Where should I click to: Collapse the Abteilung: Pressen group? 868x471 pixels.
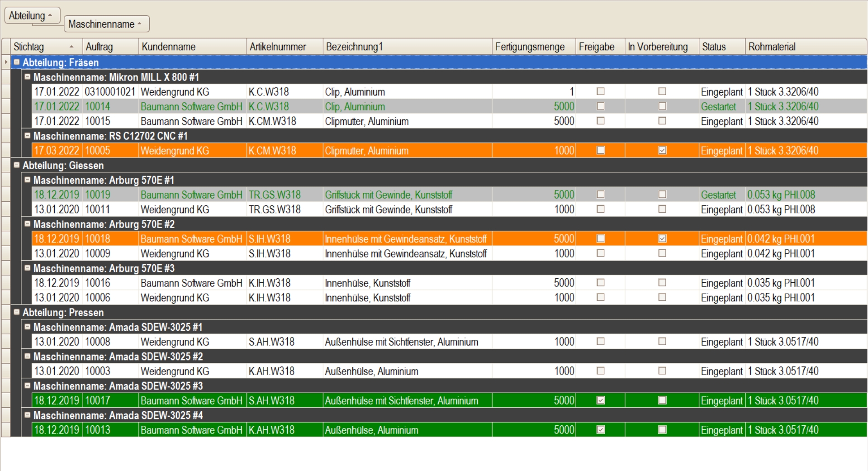coord(17,312)
